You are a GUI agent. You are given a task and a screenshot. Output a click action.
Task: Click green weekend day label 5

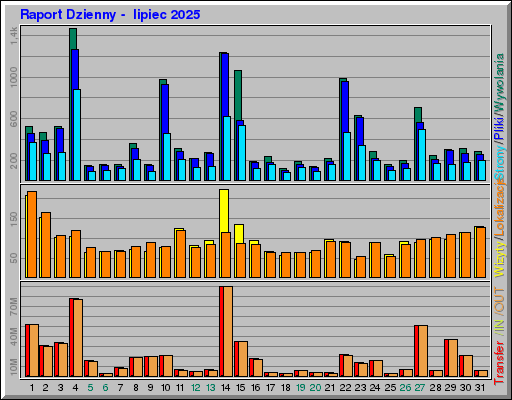[x=90, y=388]
